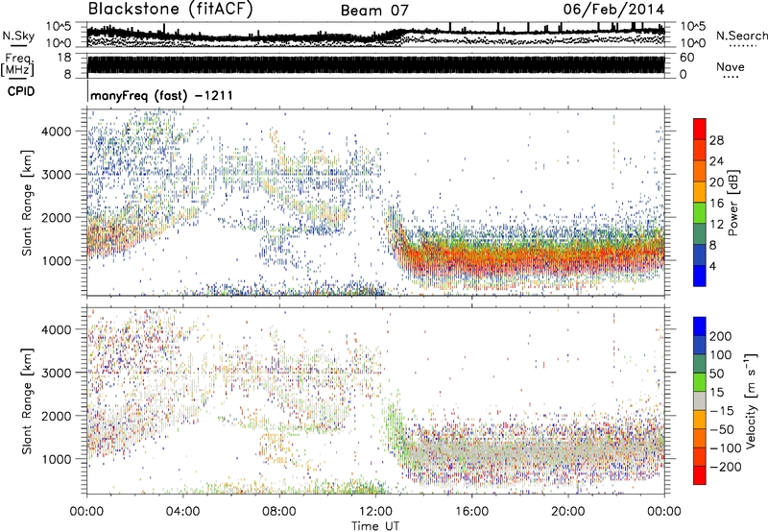Click the power colorbar blue segment near 4
The image size is (768, 532).
(x=700, y=276)
